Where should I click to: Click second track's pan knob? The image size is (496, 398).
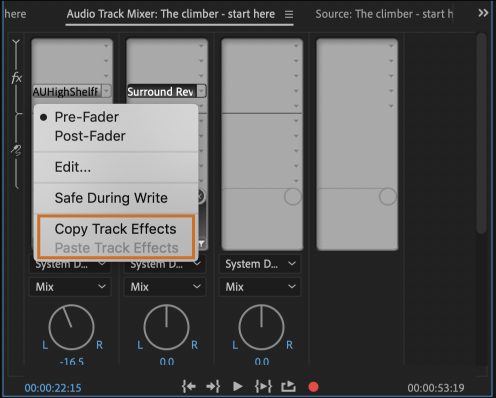click(166, 327)
